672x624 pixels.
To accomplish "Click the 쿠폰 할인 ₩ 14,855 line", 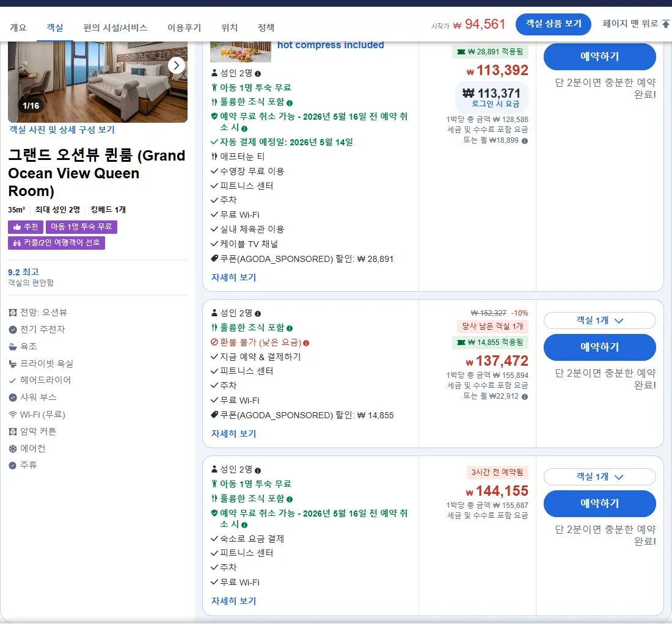I will point(302,415).
